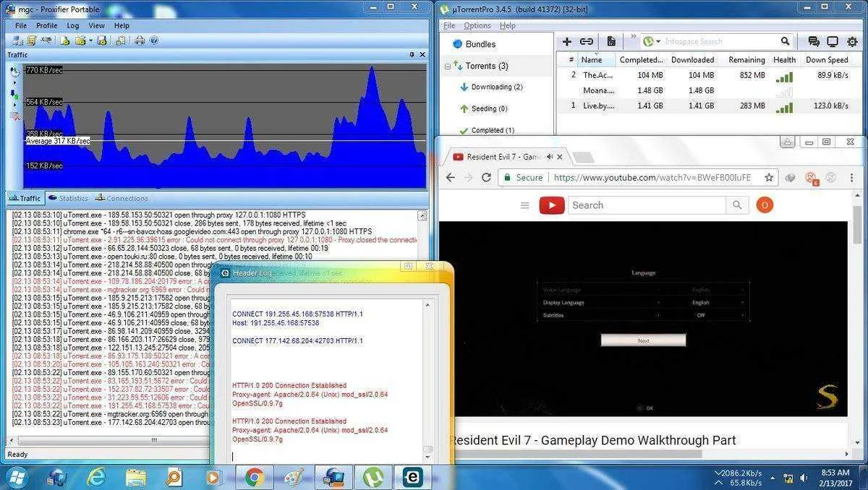The height and width of the screenshot is (490, 868).
Task: Open YouTube hamburger guide menu
Action: click(525, 205)
